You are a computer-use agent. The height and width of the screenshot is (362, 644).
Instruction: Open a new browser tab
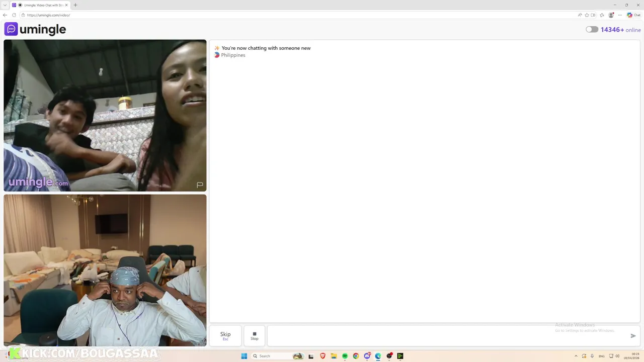75,5
